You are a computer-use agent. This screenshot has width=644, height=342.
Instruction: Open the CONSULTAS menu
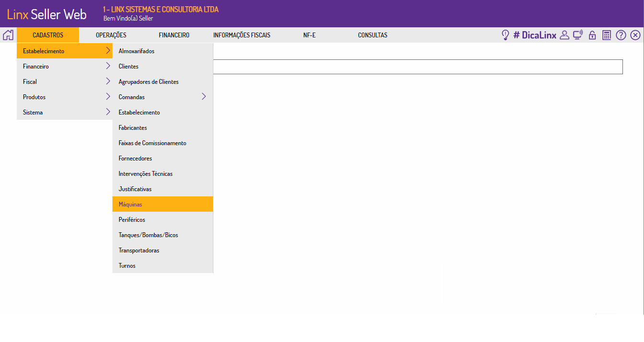[373, 35]
